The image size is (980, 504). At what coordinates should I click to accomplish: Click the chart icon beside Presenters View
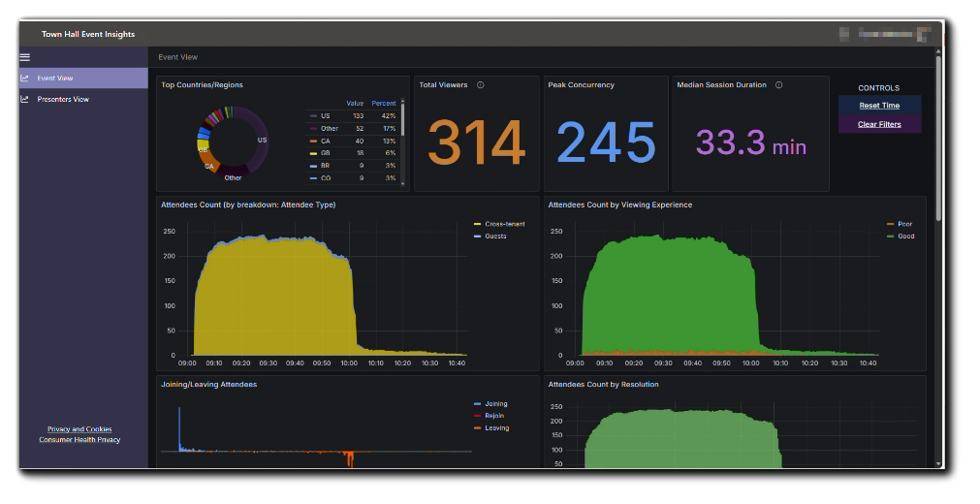[25, 99]
